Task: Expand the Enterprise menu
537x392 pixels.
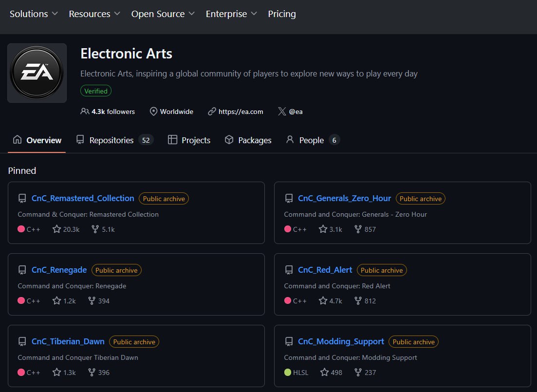Action: pos(231,14)
